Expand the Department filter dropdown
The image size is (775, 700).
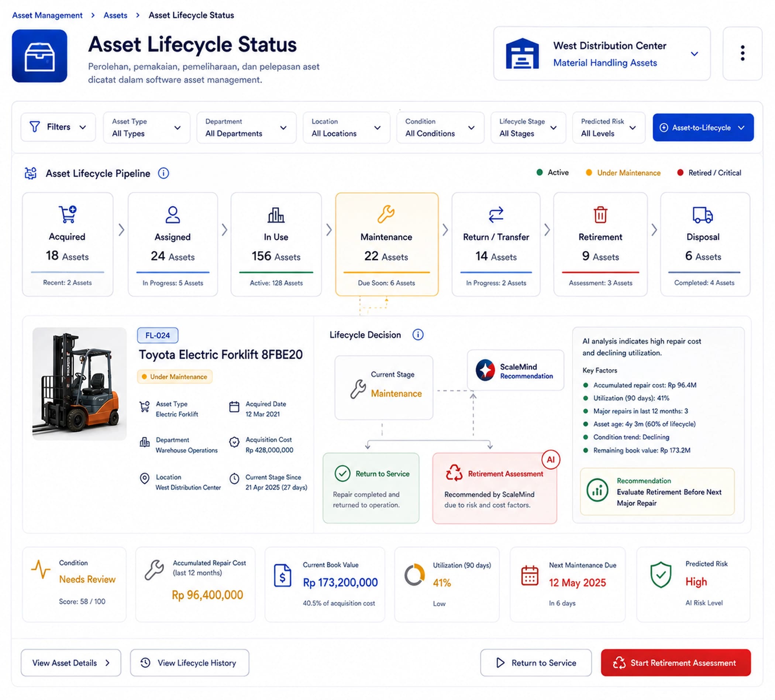pos(247,128)
